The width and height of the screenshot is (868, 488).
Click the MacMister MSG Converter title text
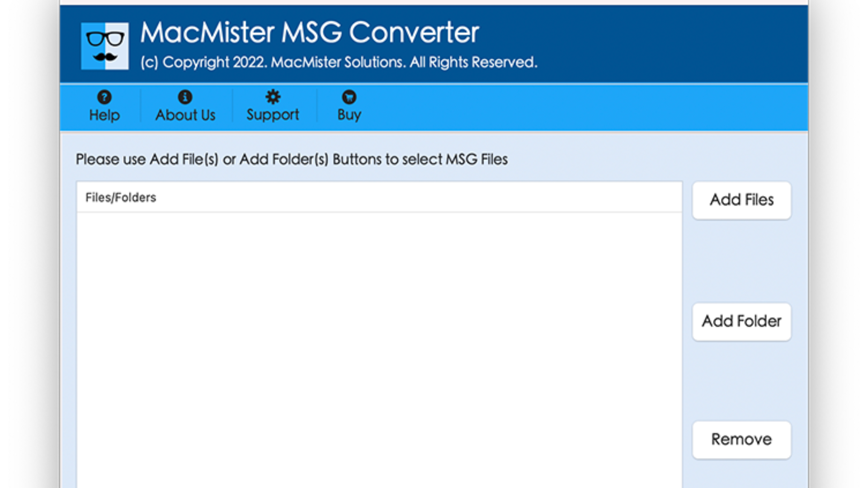coord(310,33)
